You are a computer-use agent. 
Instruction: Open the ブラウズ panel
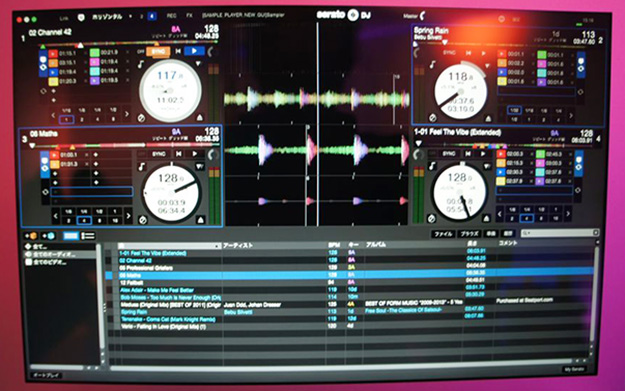coord(469,234)
